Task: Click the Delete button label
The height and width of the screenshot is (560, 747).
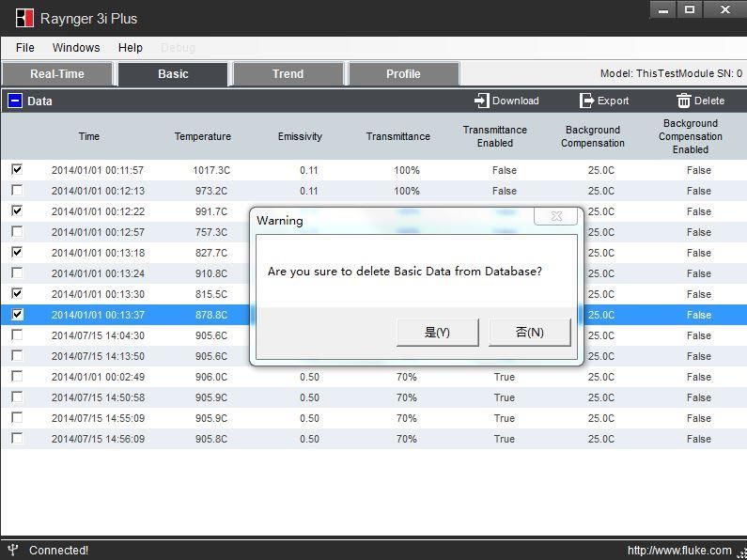Action: 709,101
